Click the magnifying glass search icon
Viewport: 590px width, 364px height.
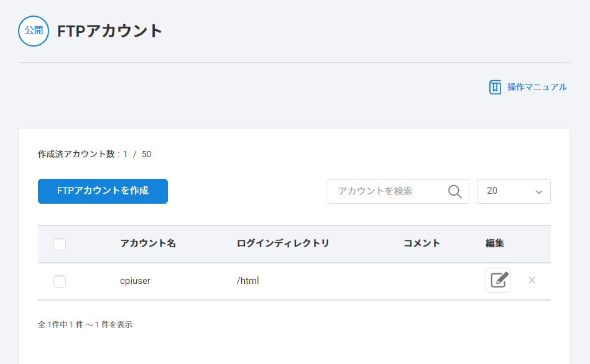[455, 191]
